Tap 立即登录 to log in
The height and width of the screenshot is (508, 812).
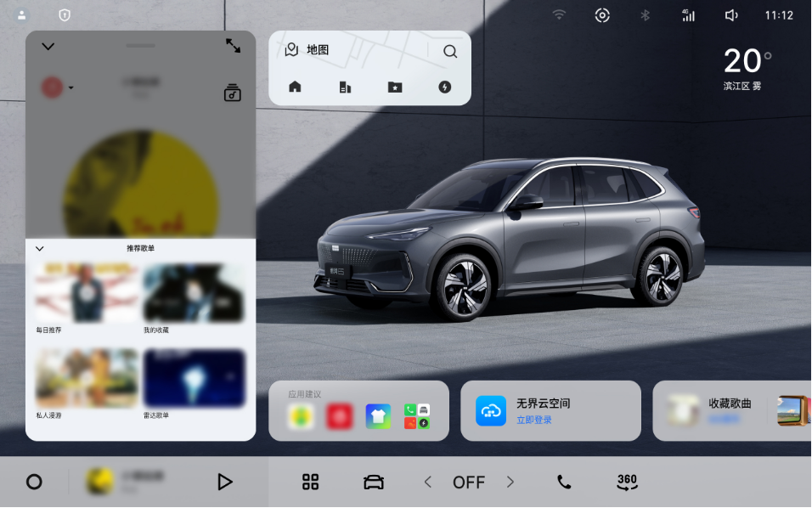click(534, 420)
